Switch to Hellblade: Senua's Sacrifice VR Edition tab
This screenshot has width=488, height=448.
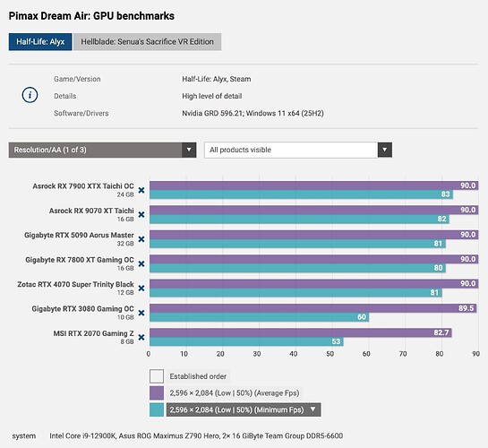[147, 42]
